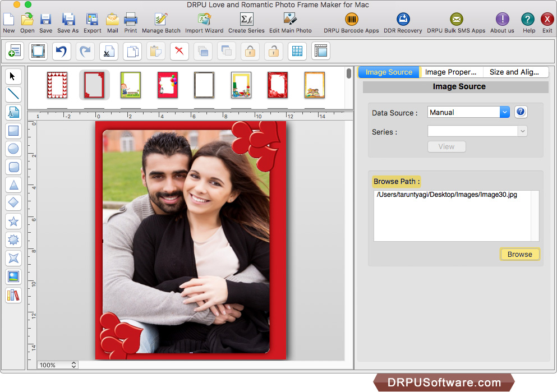Select the yellow-bordered frame thumbnail
This screenshot has height=392, width=557.
click(241, 85)
